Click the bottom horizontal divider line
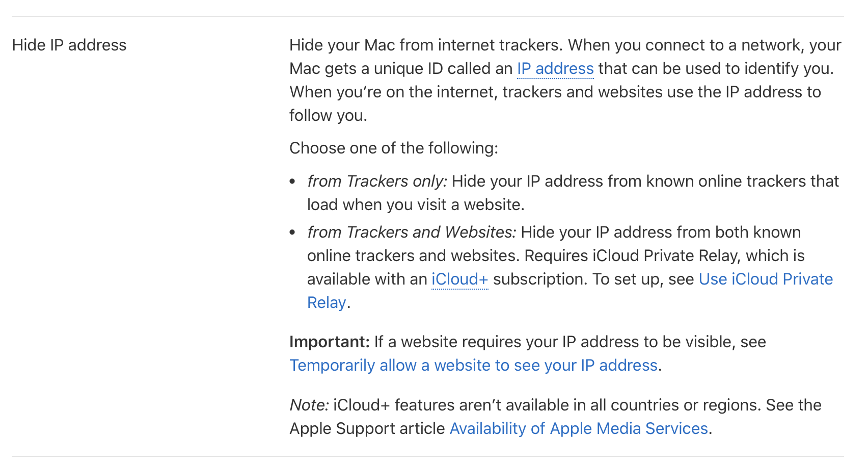Image resolution: width=868 pixels, height=462 pixels. (428, 456)
